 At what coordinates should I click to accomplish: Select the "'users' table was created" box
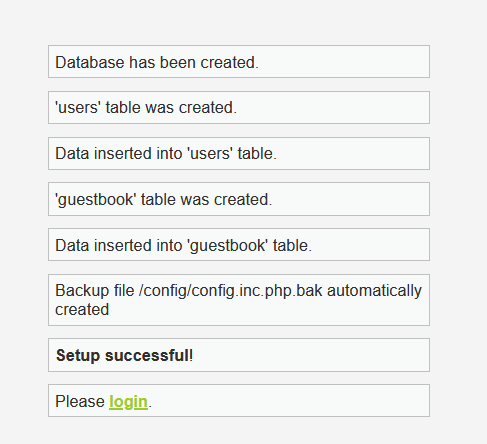pyautogui.click(x=239, y=108)
